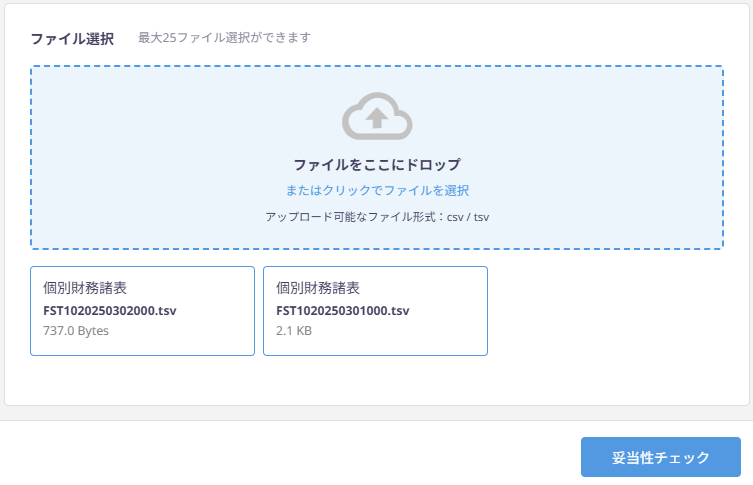Select the FST1020250302000.tsv file card
The image size is (753, 485).
click(143, 311)
